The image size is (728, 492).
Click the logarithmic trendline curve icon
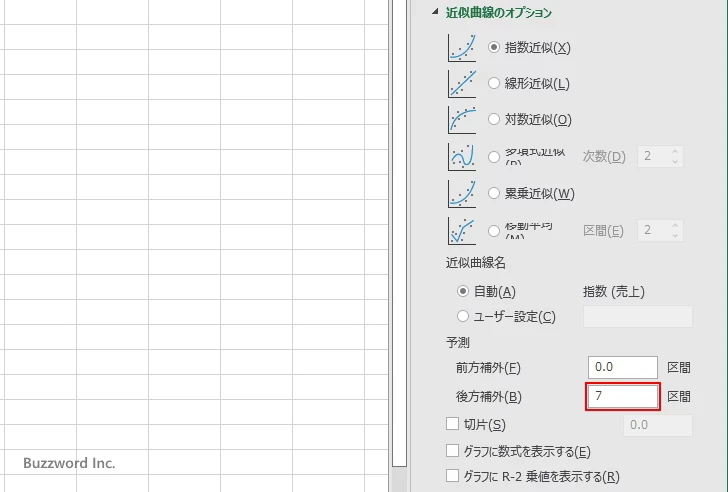coord(462,120)
